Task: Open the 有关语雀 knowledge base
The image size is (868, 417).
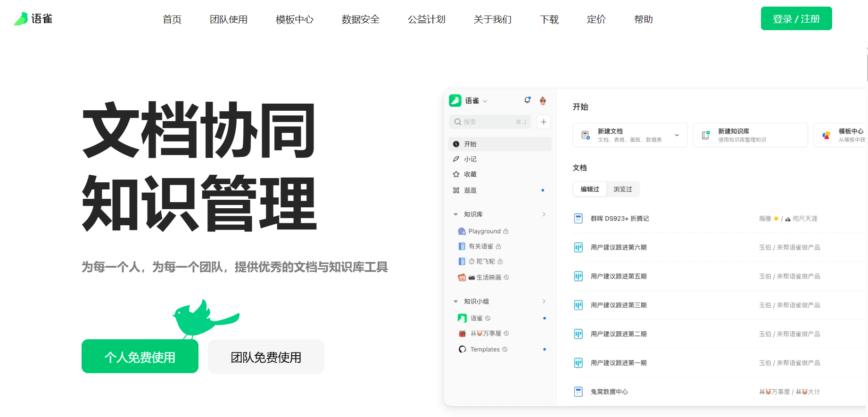Action: 480,246
